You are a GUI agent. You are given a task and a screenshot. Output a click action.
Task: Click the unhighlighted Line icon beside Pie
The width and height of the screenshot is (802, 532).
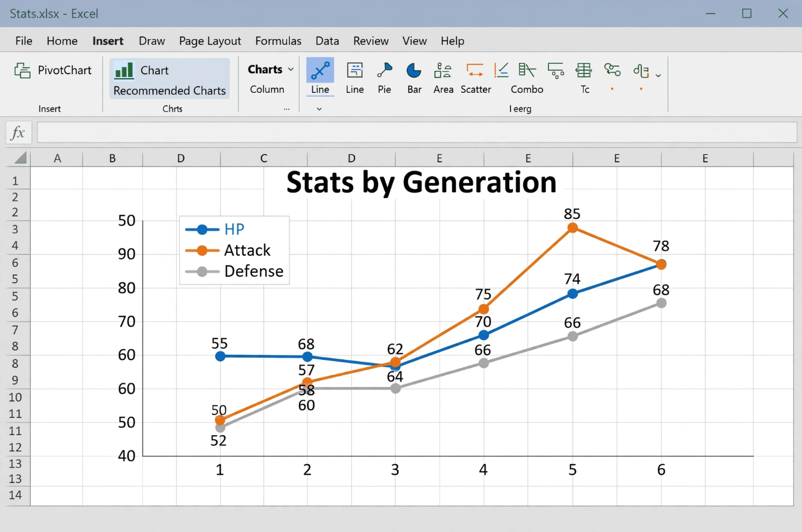coord(355,70)
